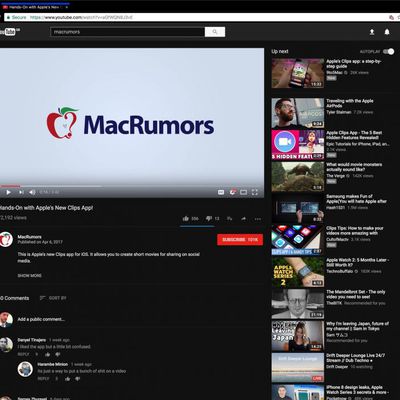This screenshot has width=400, height=400.
Task: Open MacRumors channel avatar
Action: tap(6, 239)
